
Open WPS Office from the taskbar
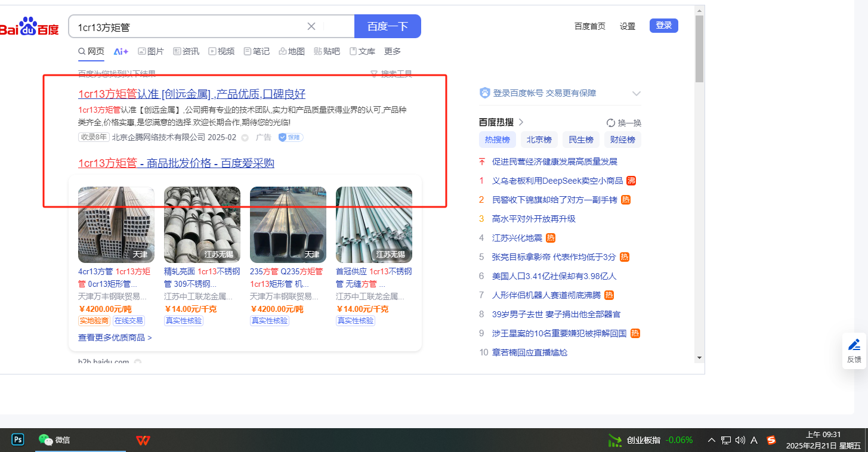(x=143, y=440)
